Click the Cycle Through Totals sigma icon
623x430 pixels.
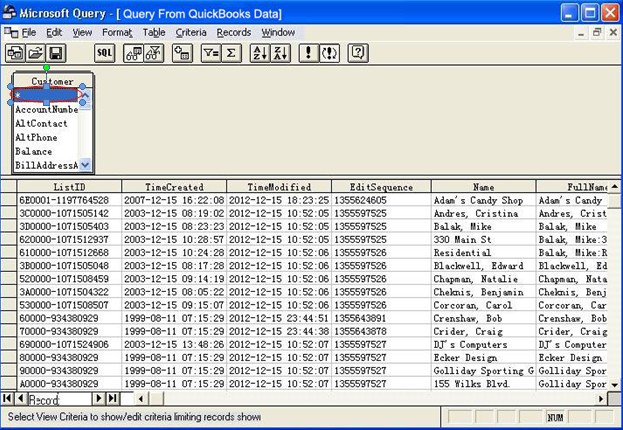[x=231, y=53]
